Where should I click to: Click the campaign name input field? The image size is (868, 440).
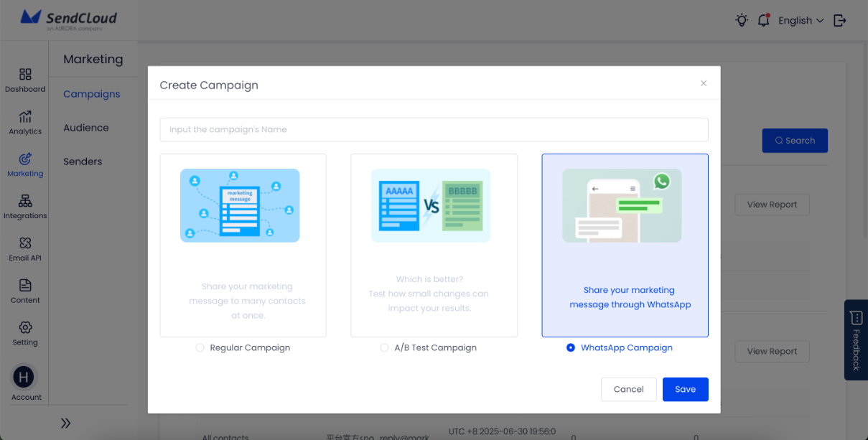click(x=434, y=129)
